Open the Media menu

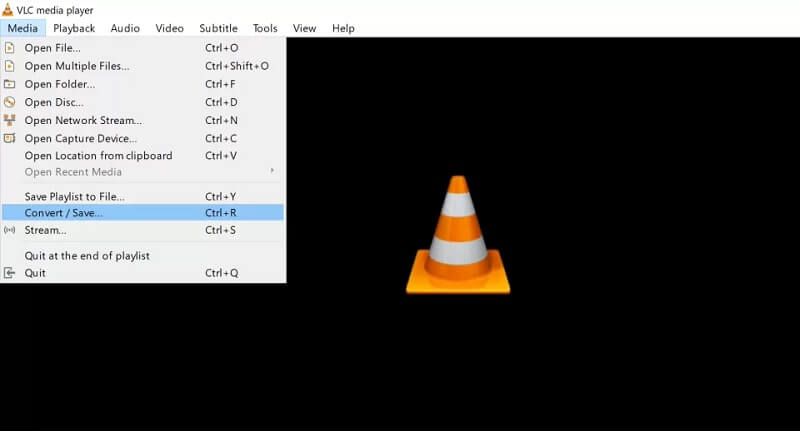pos(22,28)
